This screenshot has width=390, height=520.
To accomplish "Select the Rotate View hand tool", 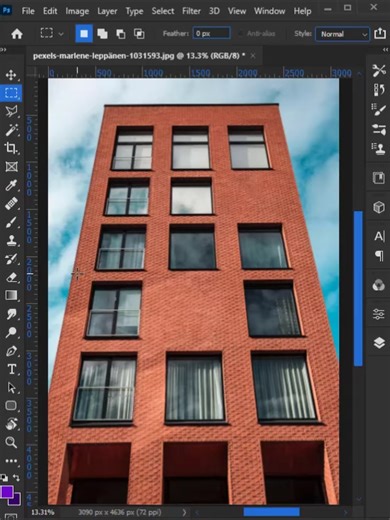I will [11, 424].
